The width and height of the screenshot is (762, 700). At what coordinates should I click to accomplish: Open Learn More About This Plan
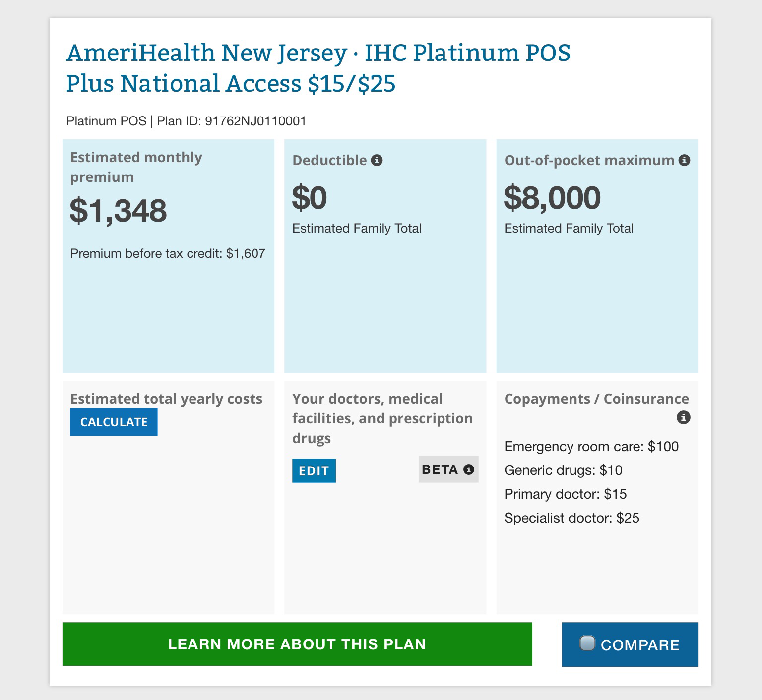click(x=297, y=644)
